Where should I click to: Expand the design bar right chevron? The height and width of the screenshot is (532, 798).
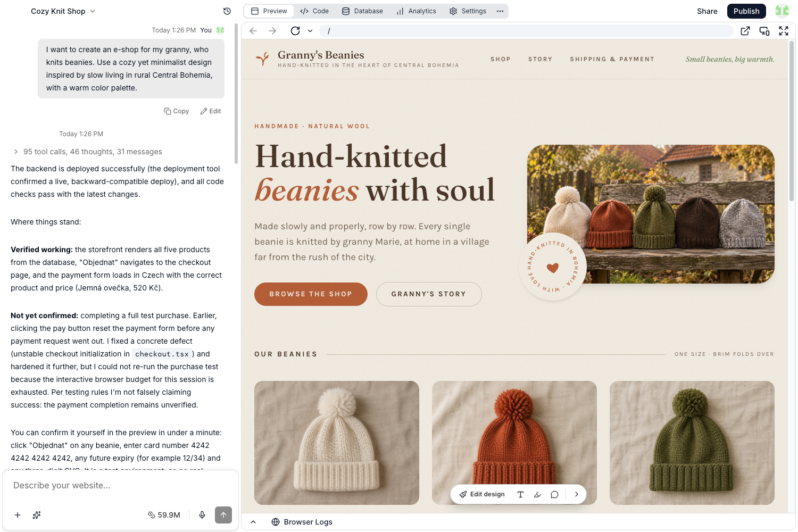[x=576, y=494]
